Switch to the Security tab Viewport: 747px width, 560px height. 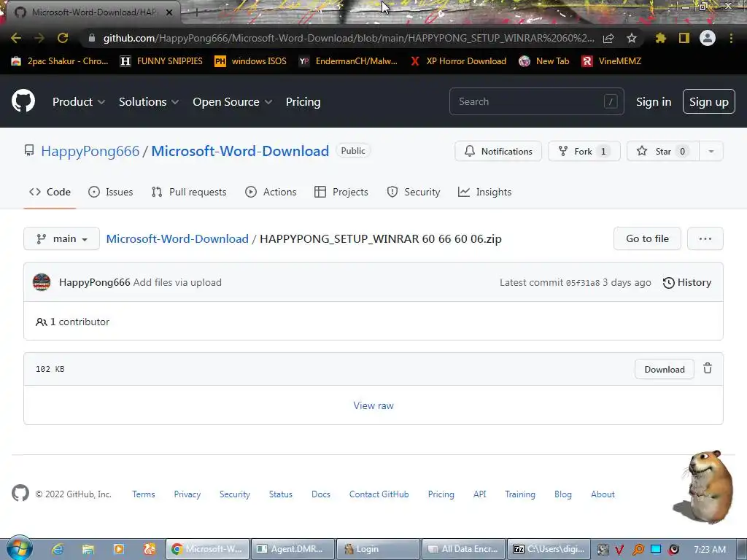[414, 192]
